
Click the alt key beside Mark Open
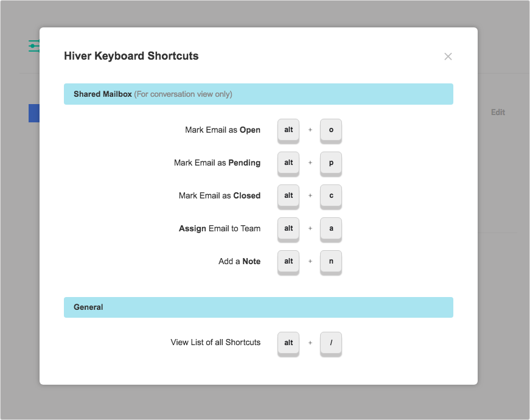pyautogui.click(x=288, y=130)
